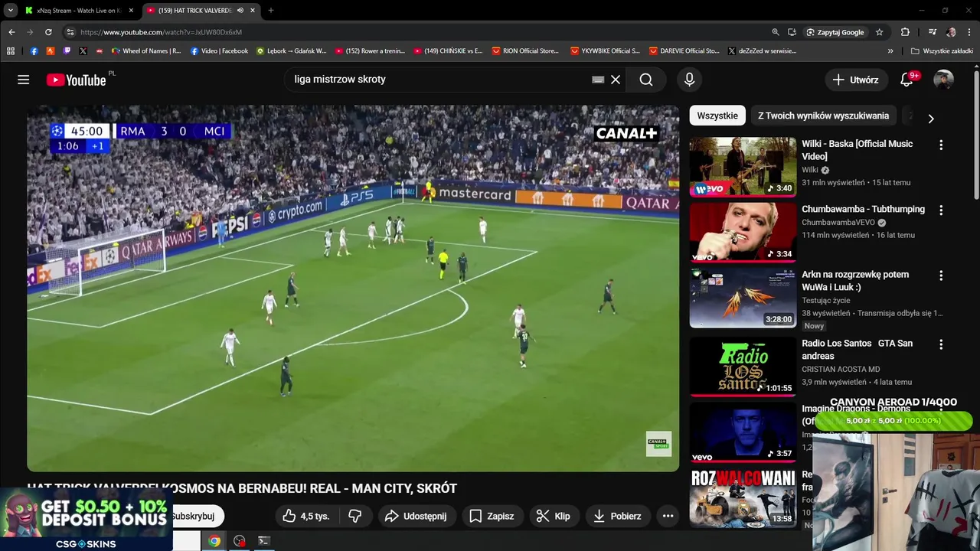Open the Imagine Dragons - Demons thumbnail
The height and width of the screenshot is (551, 980).
743,432
